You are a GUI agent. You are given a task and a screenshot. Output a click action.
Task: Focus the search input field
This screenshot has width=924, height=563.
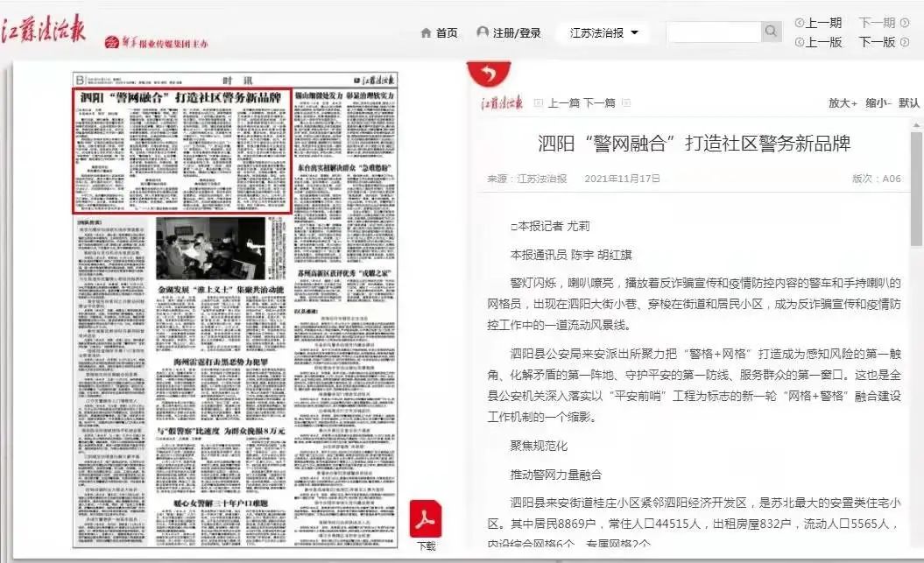714,32
